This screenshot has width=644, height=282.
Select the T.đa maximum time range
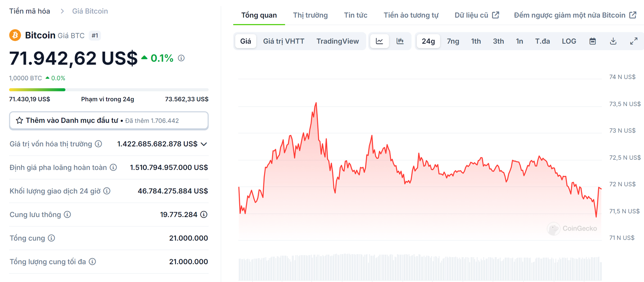coord(542,41)
